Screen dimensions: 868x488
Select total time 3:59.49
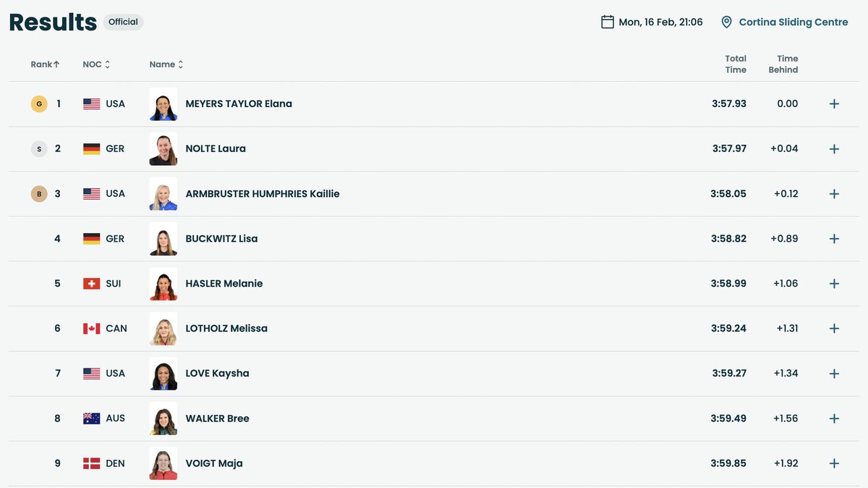click(x=728, y=418)
